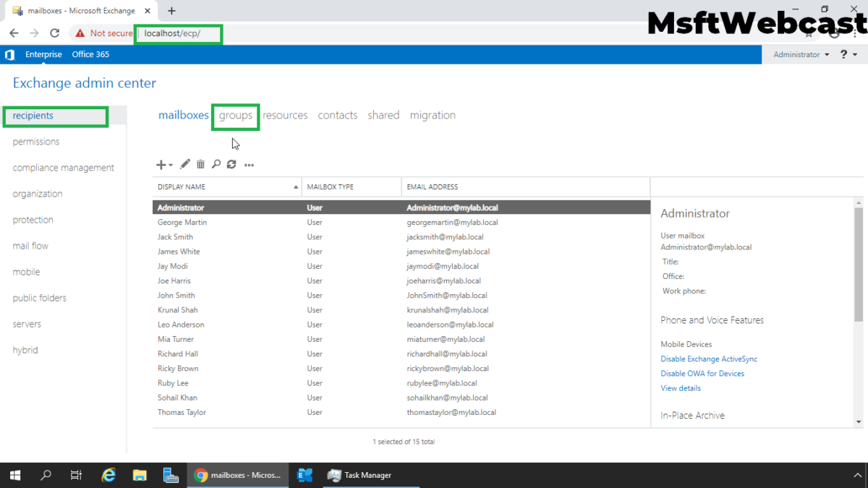This screenshot has width=868, height=488.
Task: Select the pencil edit icon
Action: [x=184, y=164]
